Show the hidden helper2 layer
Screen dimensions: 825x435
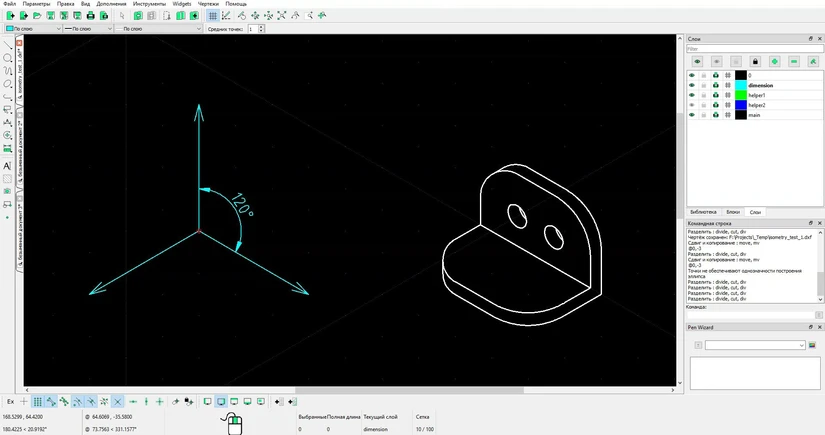[692, 105]
